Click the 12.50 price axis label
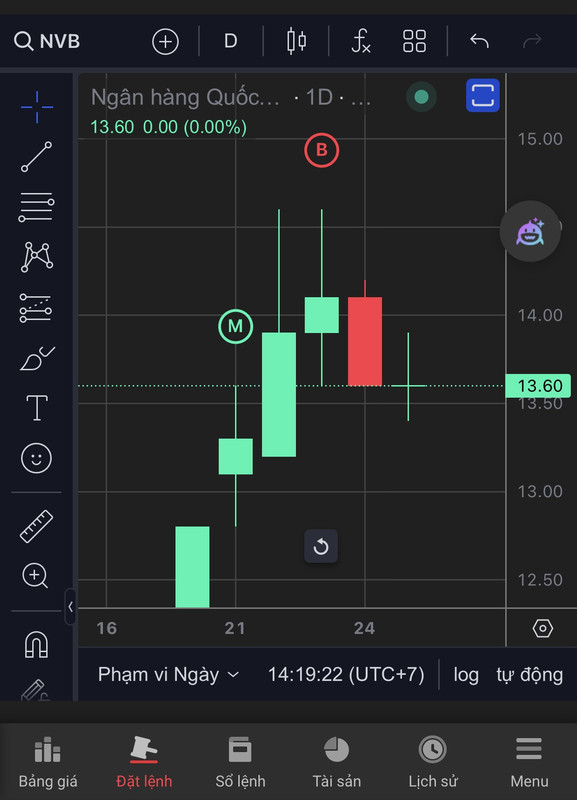The image size is (577, 800). tap(540, 580)
